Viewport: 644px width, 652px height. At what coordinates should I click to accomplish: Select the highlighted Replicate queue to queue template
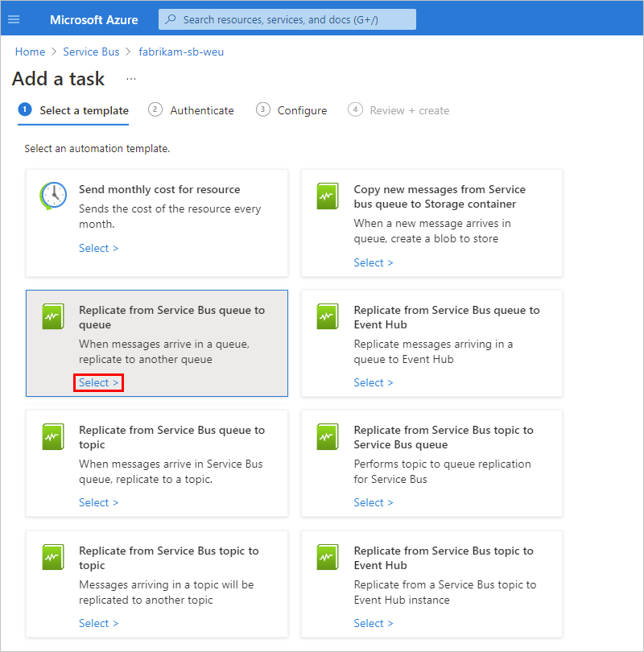coord(98,382)
